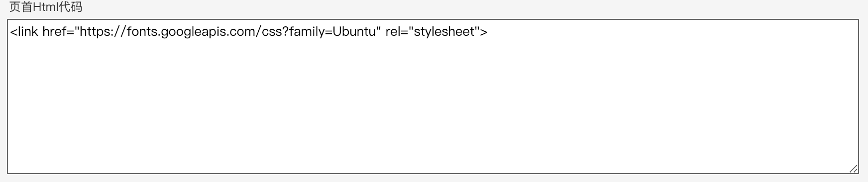The height and width of the screenshot is (182, 868).
Task: Click the 代码 characters in the label
Action: 71,7
